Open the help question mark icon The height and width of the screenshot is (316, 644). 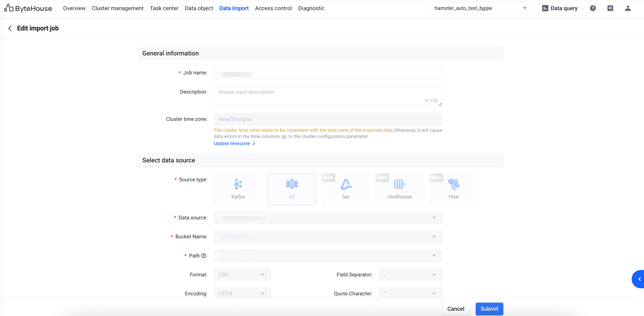[592, 8]
